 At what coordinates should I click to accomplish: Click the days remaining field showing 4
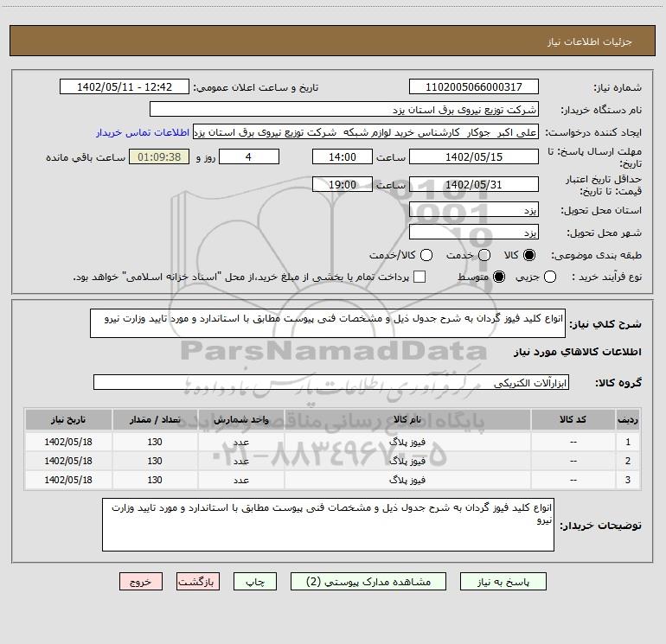249,156
